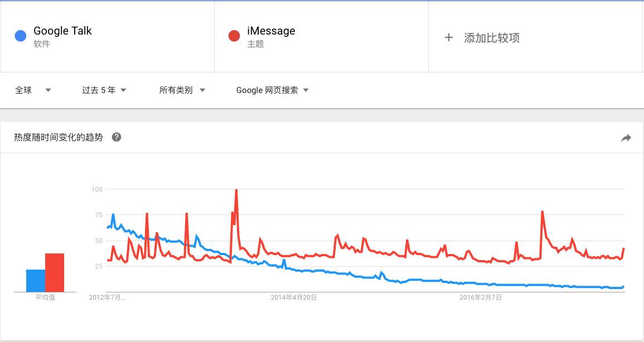Viewport: 644px width, 342px height.
Task: Select the iMessage search term
Action: pos(271,31)
